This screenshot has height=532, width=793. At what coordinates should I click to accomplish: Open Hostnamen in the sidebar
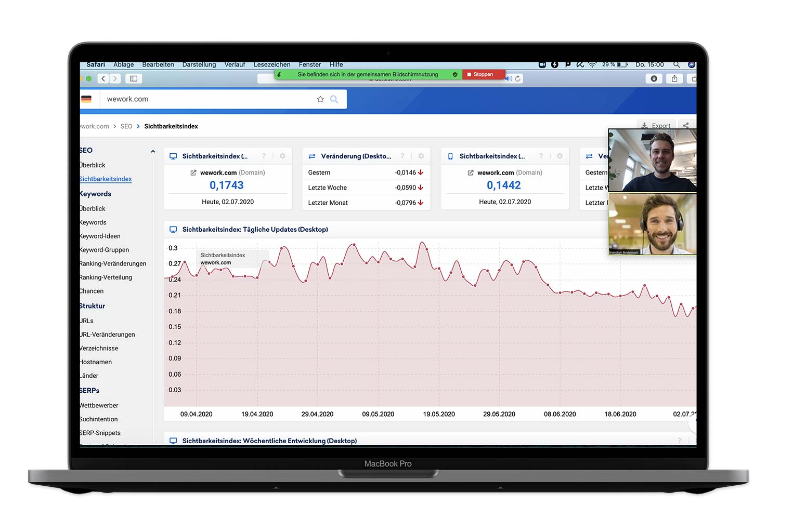(x=96, y=362)
